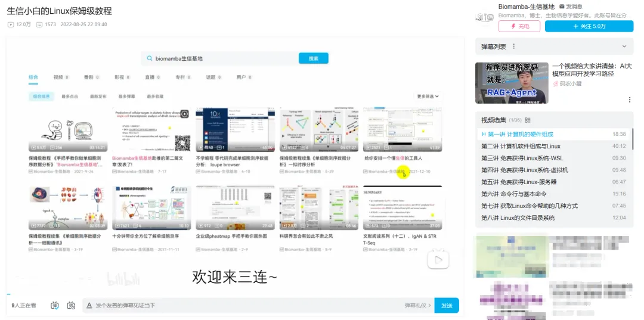This screenshot has height=320, width=644.
Task: Click the biomamba生信基地 search box in the video
Action: click(x=219, y=58)
